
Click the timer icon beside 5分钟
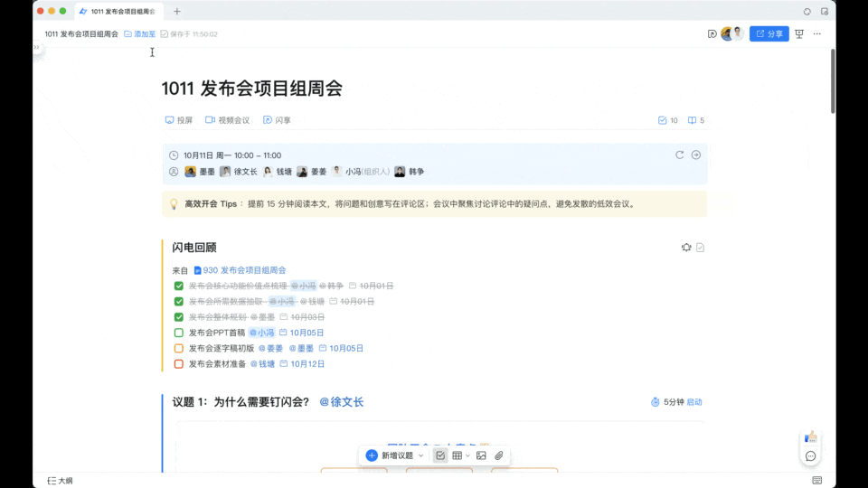point(655,402)
